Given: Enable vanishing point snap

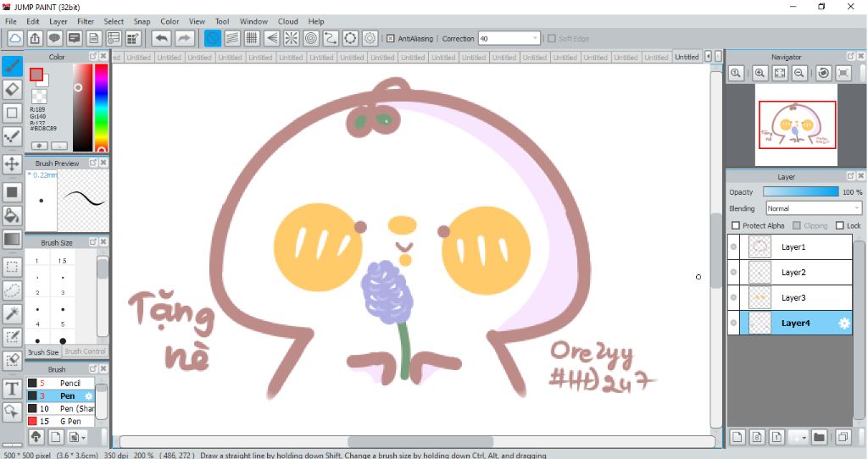Looking at the screenshot, I should coord(272,38).
